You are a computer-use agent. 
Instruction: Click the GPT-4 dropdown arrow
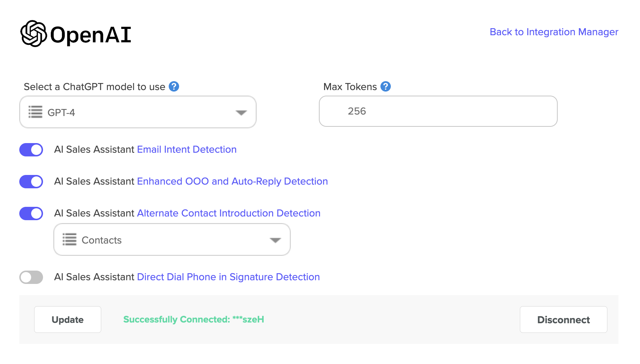[241, 113]
